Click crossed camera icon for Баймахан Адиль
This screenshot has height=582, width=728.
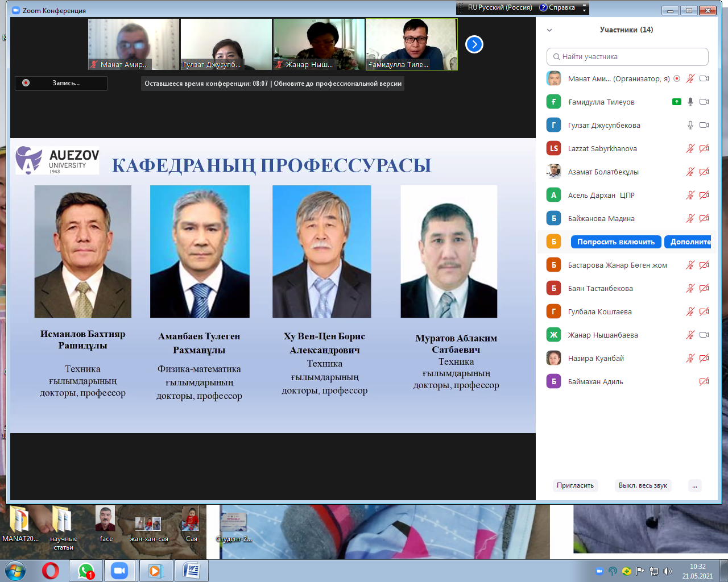[704, 381]
